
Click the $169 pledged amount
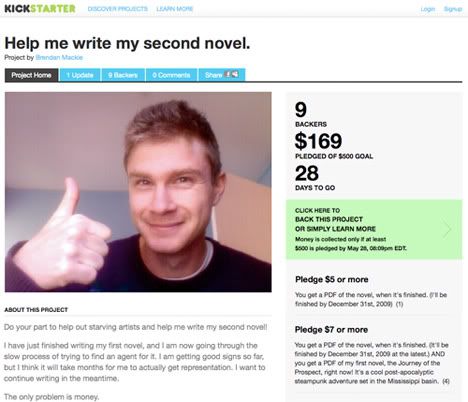[318, 141]
